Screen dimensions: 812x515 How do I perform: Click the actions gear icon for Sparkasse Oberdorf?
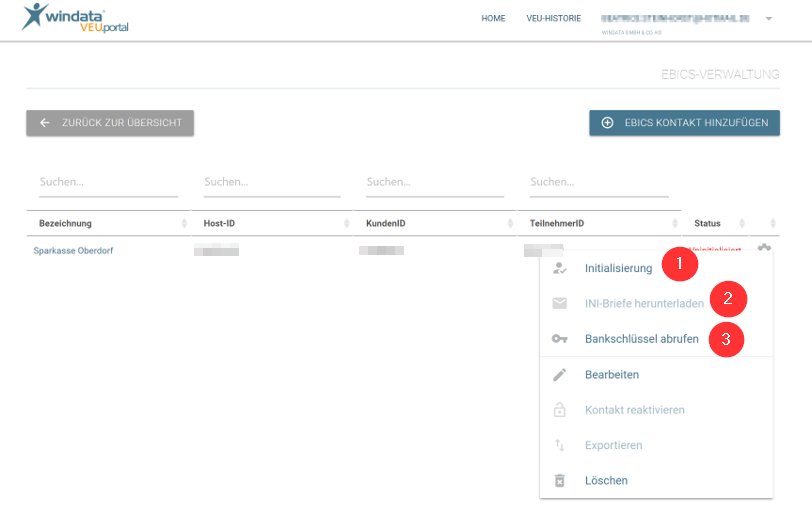764,248
